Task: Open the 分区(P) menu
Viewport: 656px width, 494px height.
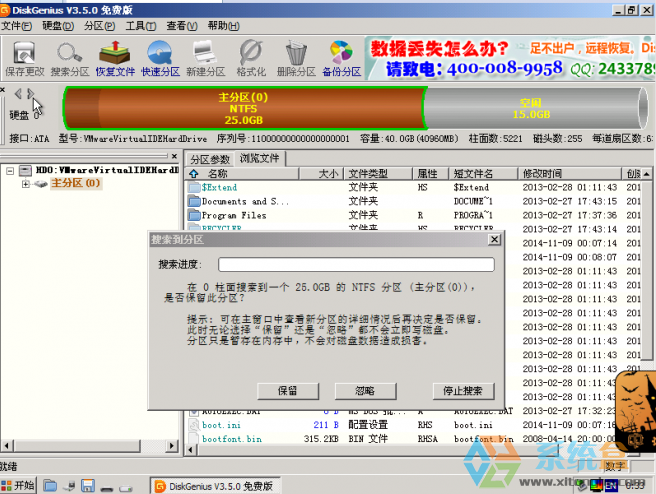Action: 99,26
